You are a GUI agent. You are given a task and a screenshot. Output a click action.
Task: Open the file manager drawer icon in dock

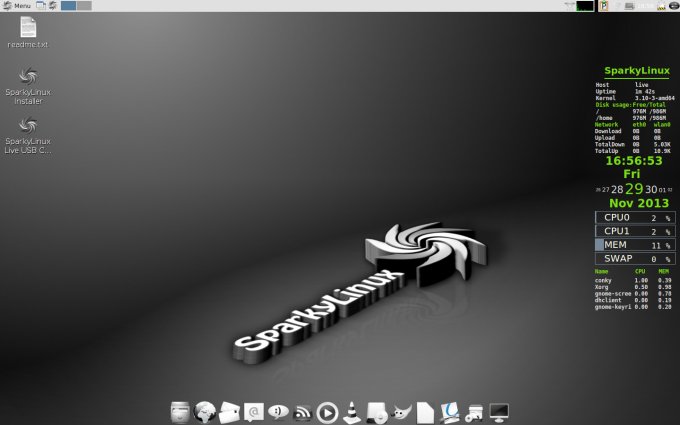(x=180, y=412)
